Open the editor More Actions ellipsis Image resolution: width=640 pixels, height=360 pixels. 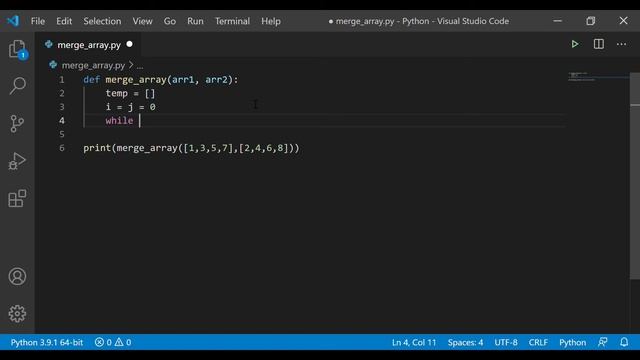tap(621, 44)
